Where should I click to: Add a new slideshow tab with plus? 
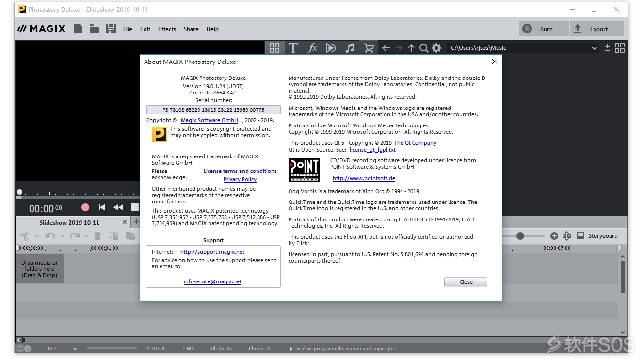click(136, 222)
